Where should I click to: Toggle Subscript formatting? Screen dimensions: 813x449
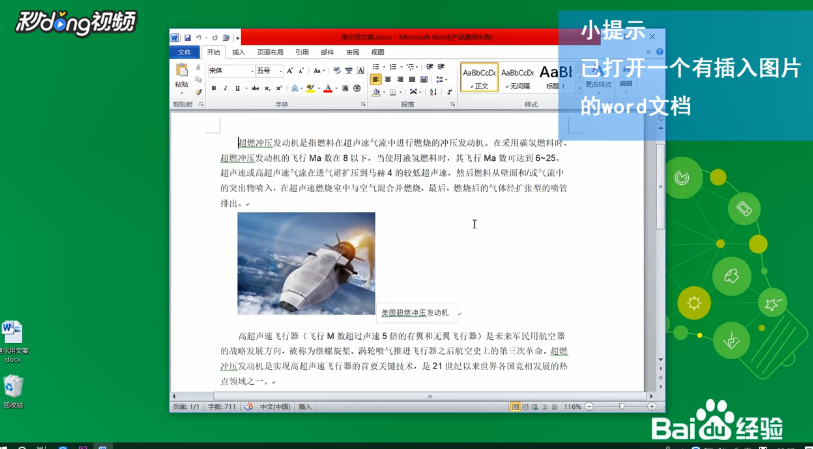click(267, 88)
